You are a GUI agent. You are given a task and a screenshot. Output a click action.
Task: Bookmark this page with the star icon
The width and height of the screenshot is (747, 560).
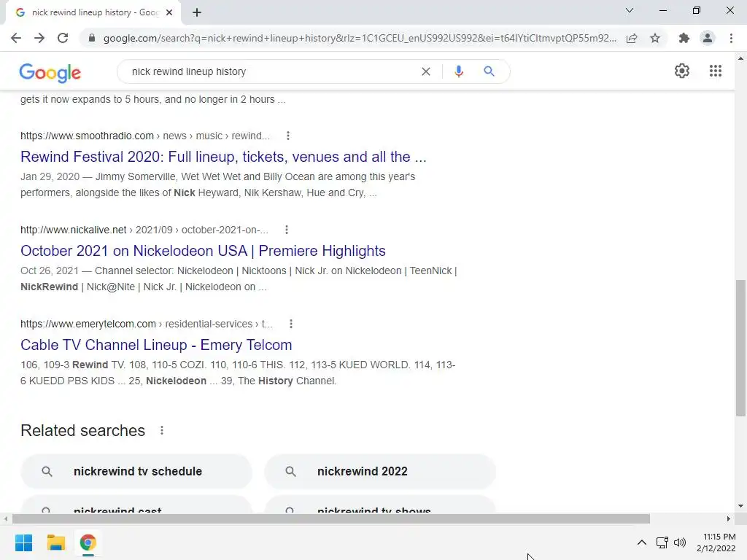pyautogui.click(x=655, y=38)
